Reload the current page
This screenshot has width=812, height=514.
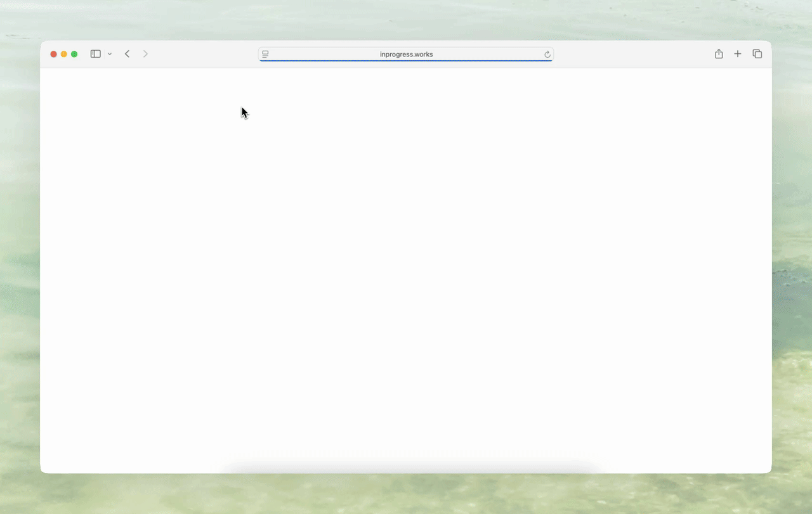[547, 55]
